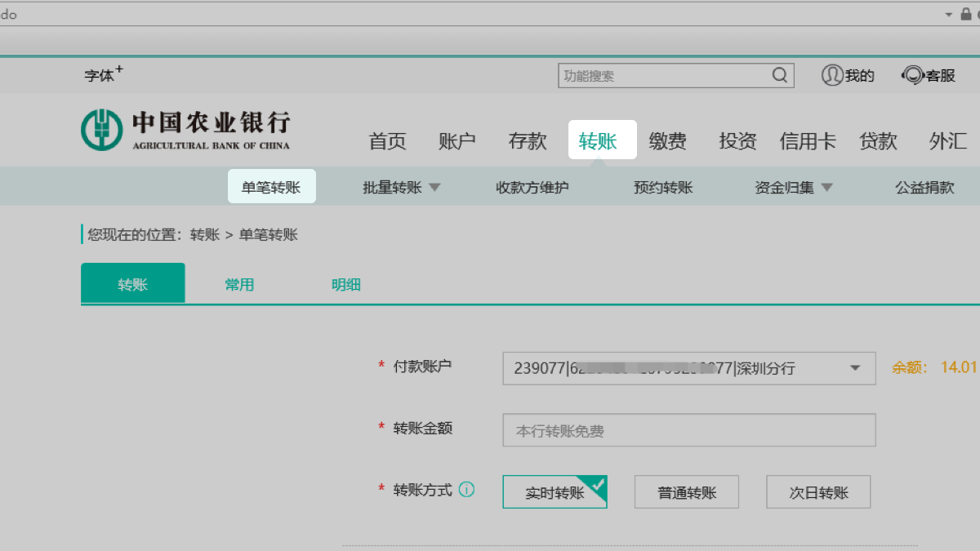The image size is (980, 551).
Task: Open the 收款方维护 link
Action: [532, 188]
